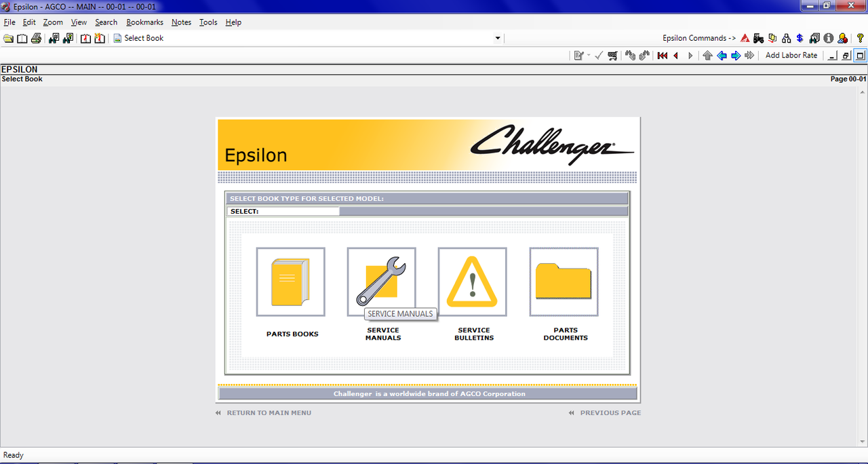
Task: Click the blue dollar sign icon
Action: pos(800,39)
